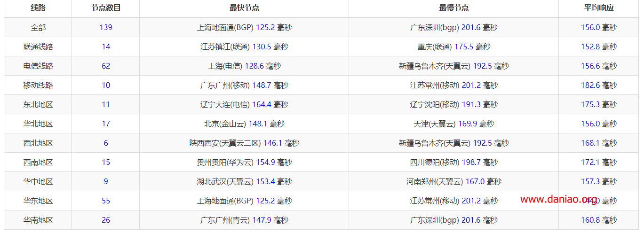The image size is (644, 233).
Task: Click the 节点数目 column header
Action: (x=106, y=8)
